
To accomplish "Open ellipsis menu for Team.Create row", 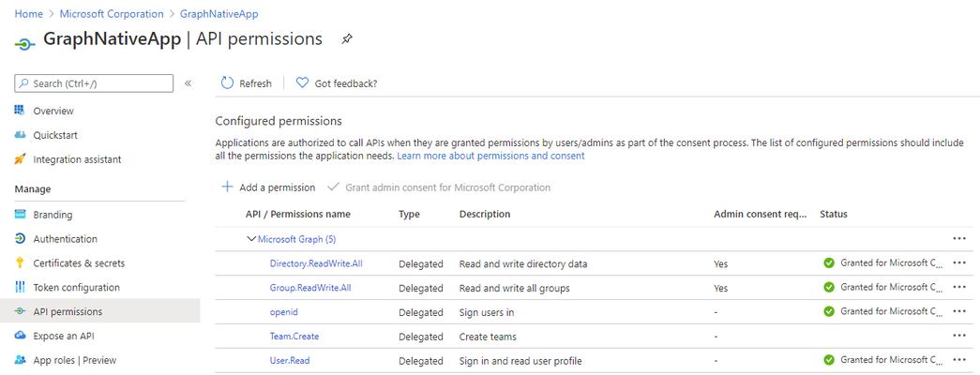I will (x=959, y=336).
